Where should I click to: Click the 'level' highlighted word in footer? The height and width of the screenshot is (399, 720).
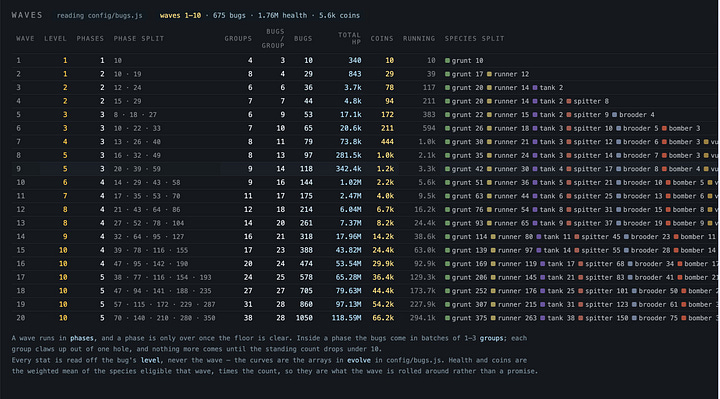coord(150,360)
